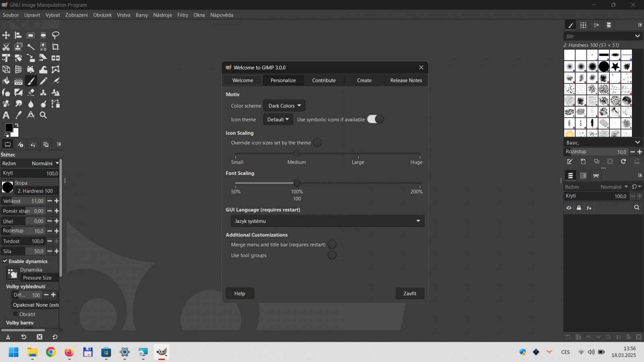Switch to the Release Notes tab
The height and width of the screenshot is (362, 644).
click(x=406, y=80)
